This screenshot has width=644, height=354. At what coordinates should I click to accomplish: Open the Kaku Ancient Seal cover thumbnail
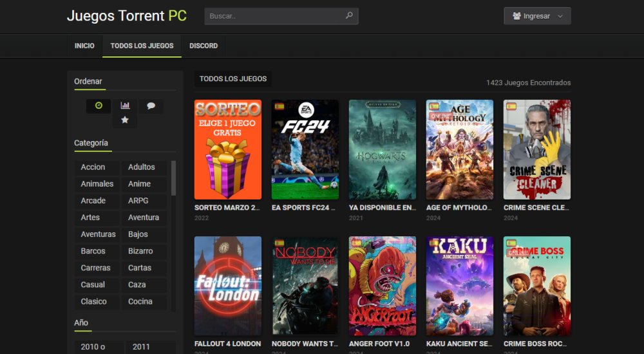point(460,286)
